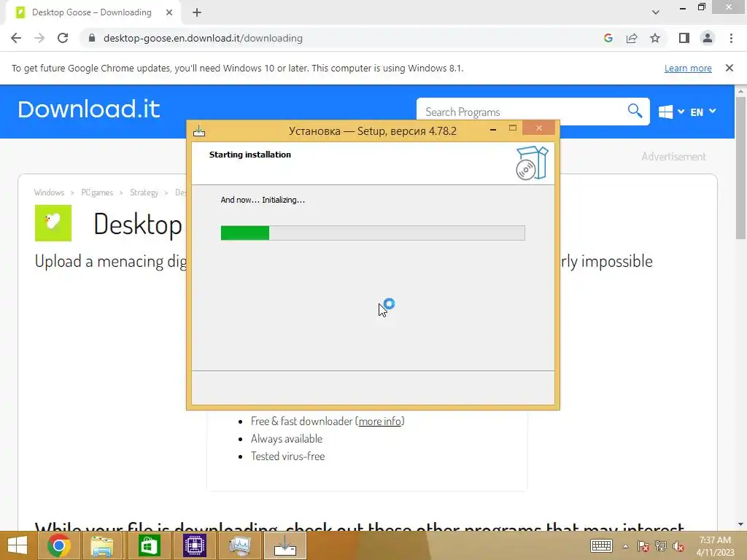
Task: Open a new Chrome tab
Action: pyautogui.click(x=197, y=12)
